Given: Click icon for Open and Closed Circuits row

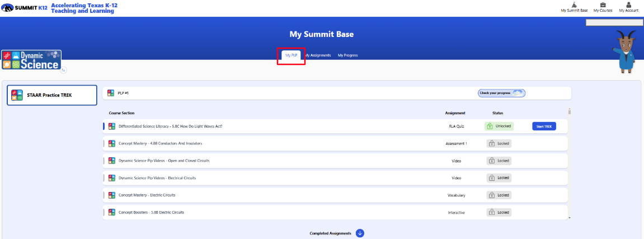Looking at the screenshot, I should [x=112, y=161].
